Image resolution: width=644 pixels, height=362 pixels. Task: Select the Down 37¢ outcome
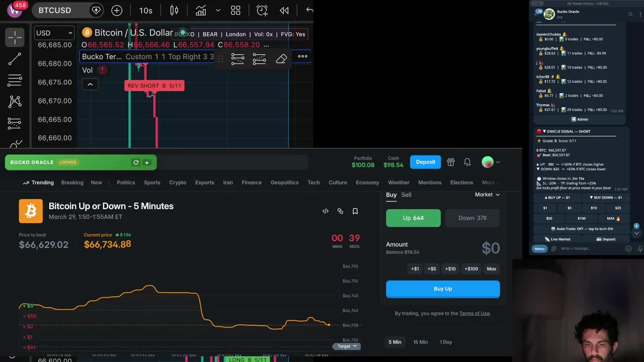(472, 218)
